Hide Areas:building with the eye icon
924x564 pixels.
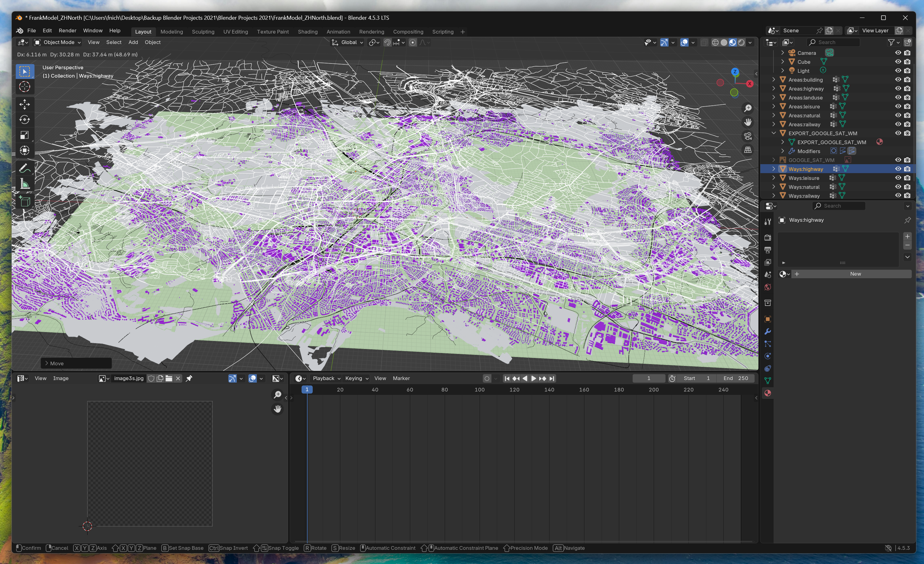[898, 79]
